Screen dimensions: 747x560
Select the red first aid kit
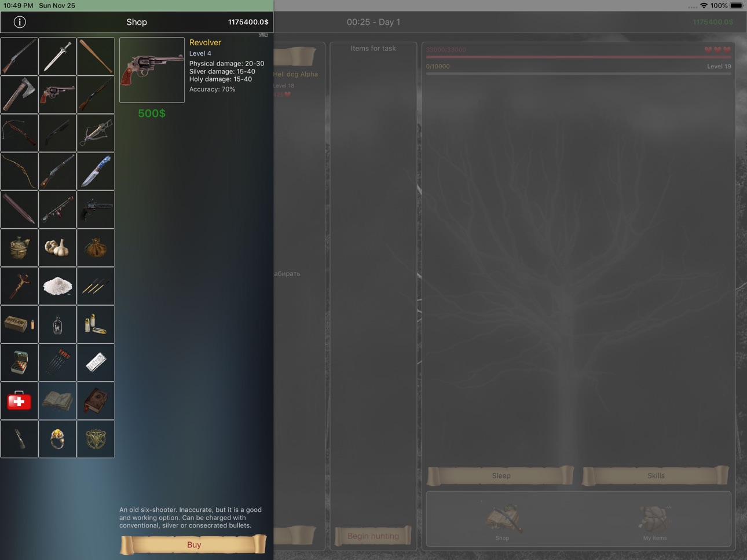[x=19, y=400]
